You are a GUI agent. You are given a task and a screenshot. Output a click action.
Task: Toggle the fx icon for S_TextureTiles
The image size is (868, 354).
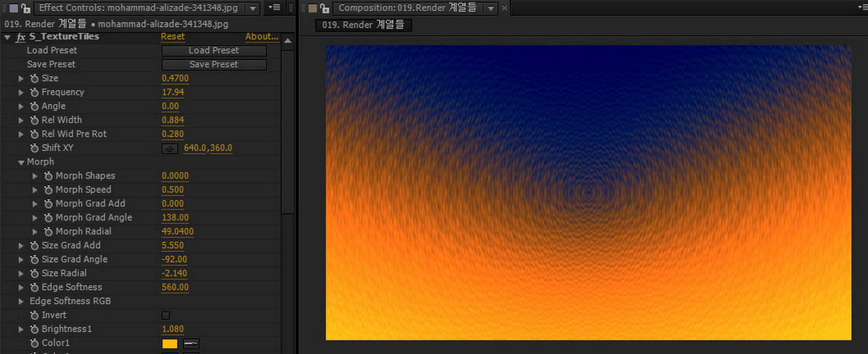point(21,37)
